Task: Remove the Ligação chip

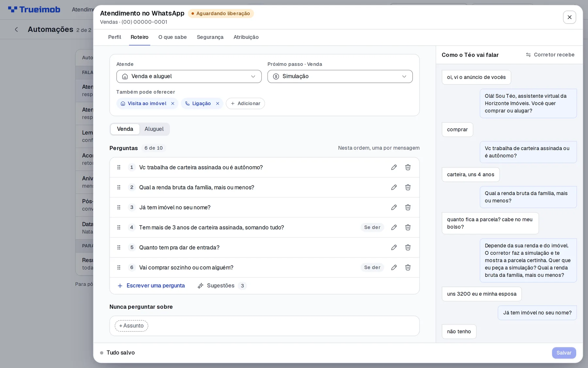Action: click(218, 103)
